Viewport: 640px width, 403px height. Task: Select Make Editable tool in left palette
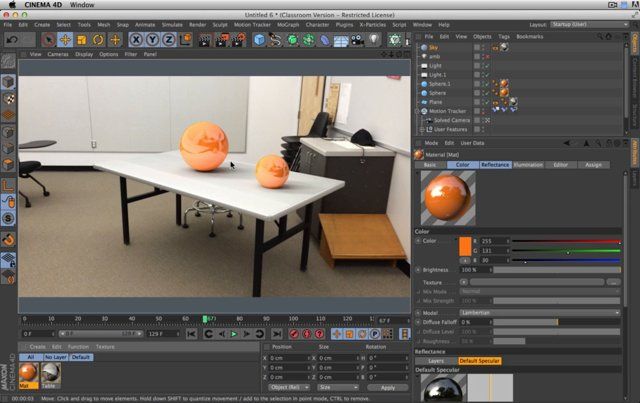8,61
